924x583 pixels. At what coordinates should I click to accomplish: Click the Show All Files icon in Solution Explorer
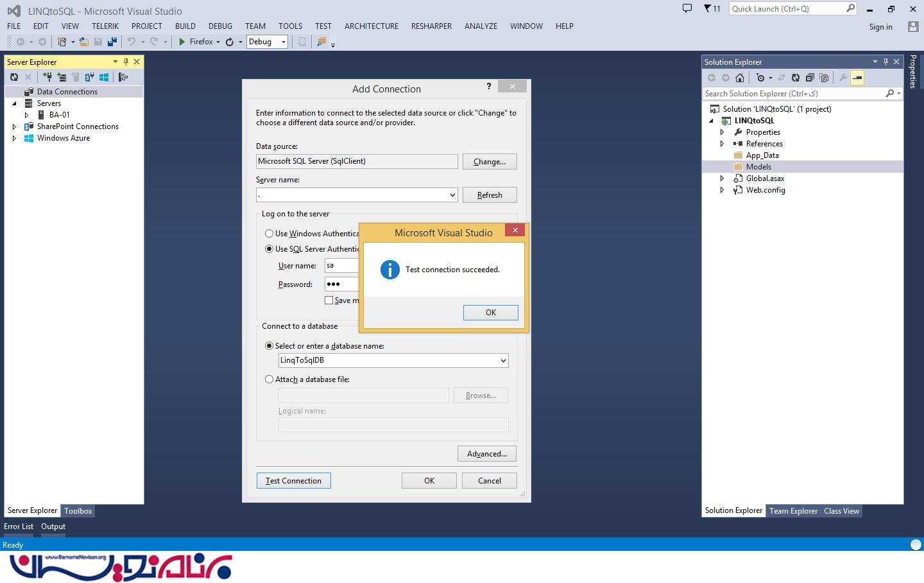point(824,78)
